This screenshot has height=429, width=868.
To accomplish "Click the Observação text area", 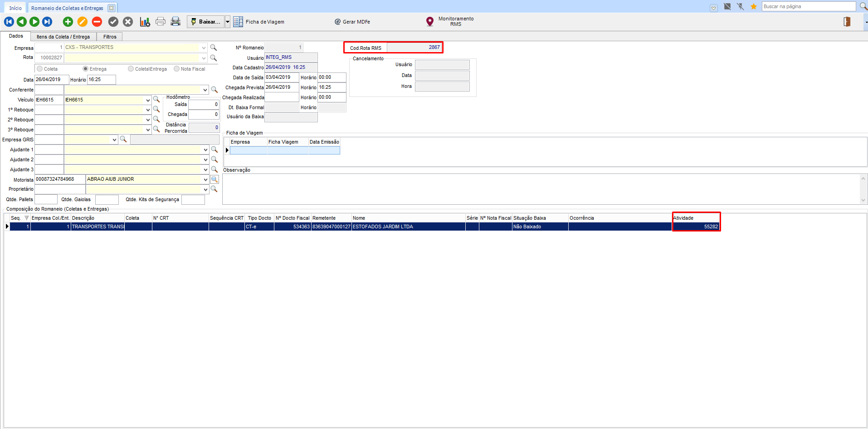I will coord(541,189).
